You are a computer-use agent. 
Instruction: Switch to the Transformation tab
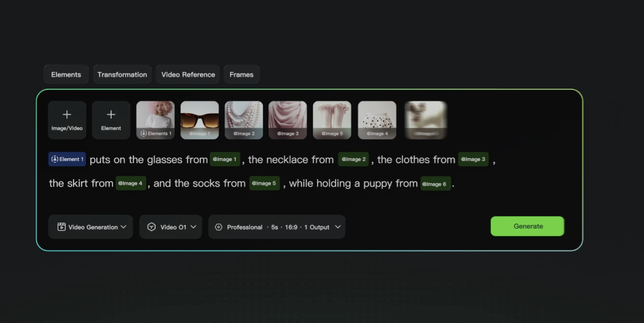point(122,75)
